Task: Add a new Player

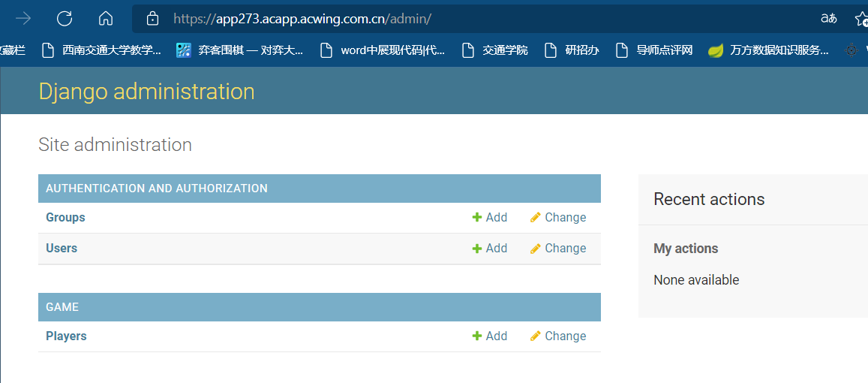Action: [x=490, y=336]
